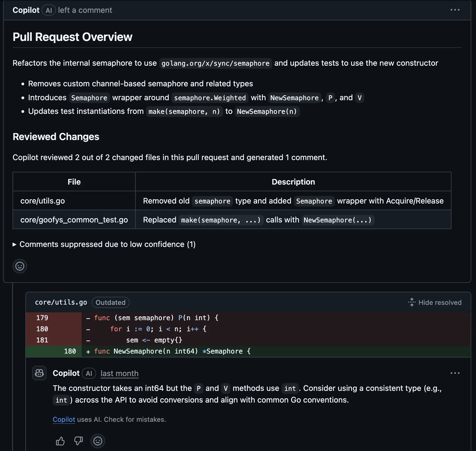This screenshot has width=476, height=451.
Task: Click removed line number 180 in the diff
Action: point(42,329)
